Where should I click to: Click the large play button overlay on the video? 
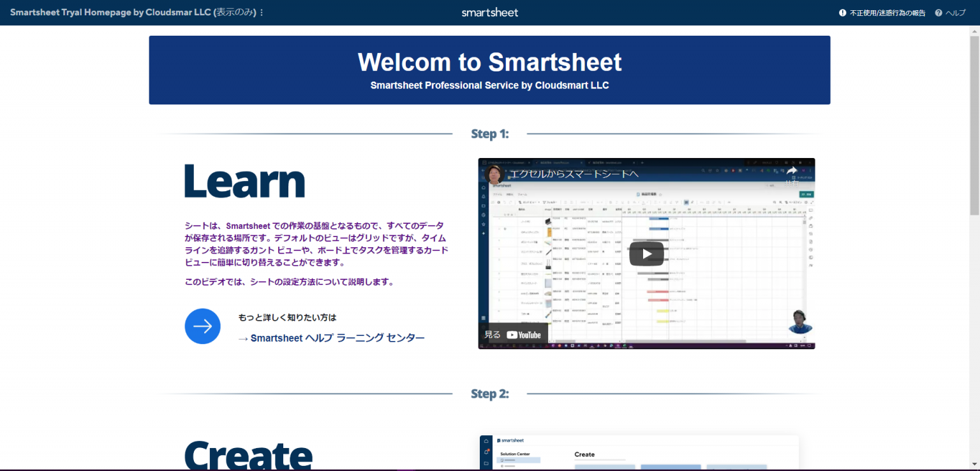pyautogui.click(x=646, y=253)
